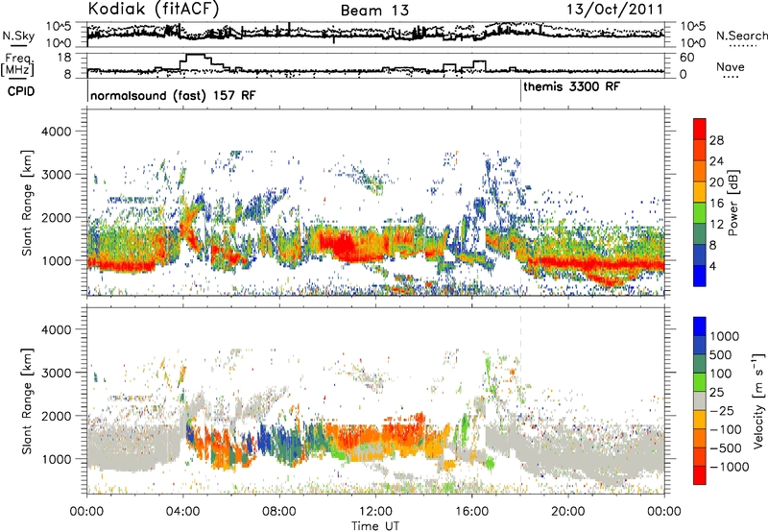Click the '2000' tick of the velocity panel
Image resolution: width=768 pixels, height=532 pixels.
point(56,416)
